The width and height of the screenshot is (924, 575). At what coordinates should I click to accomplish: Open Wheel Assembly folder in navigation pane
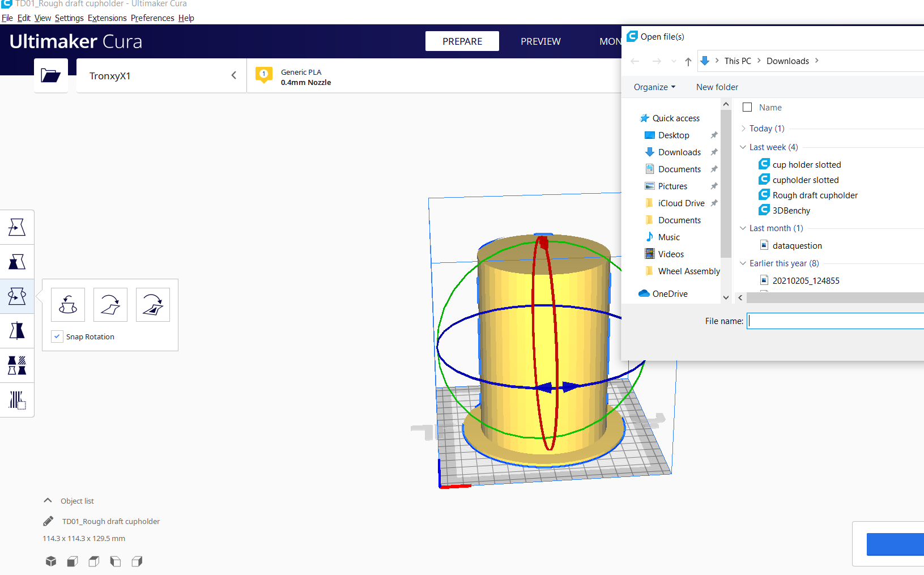[683, 271]
